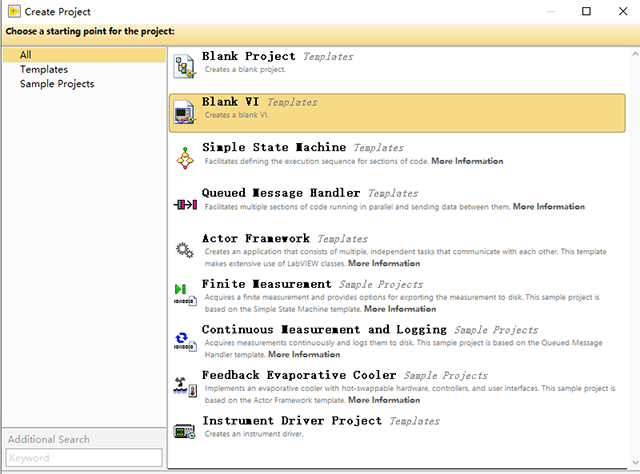This screenshot has height=474, width=640.
Task: Select the Blank VI icon
Action: pyautogui.click(x=185, y=114)
